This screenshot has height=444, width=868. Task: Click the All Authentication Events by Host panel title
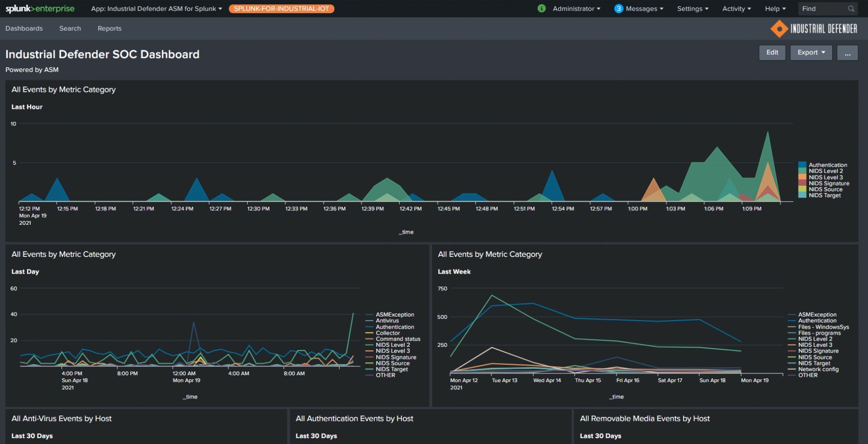click(x=354, y=419)
